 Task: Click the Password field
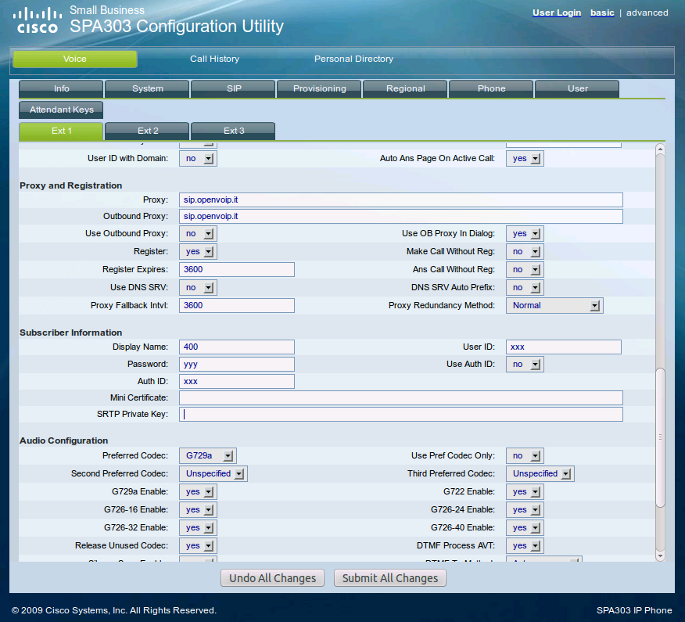coord(237,364)
